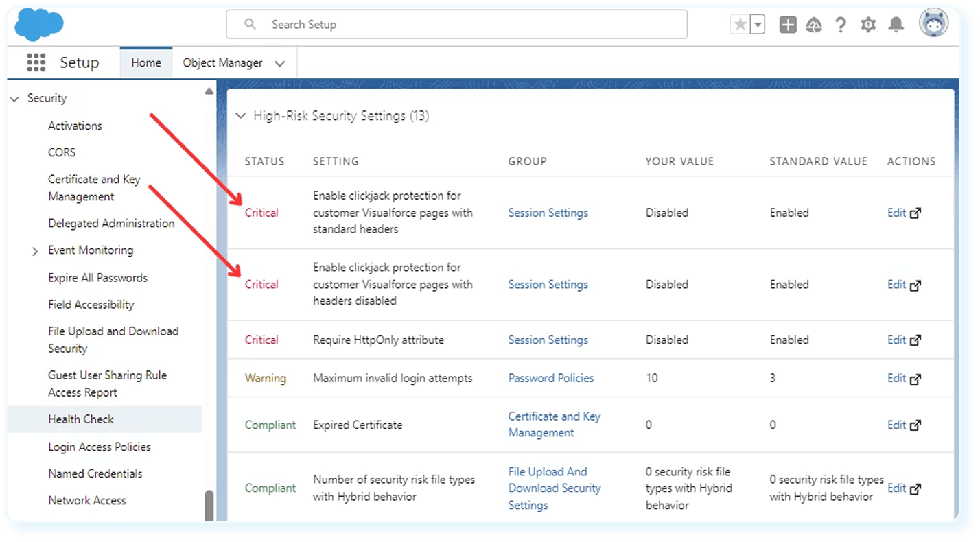Open Guest User Sharing Rule Access Report
Screen dimensions: 980x542
pyautogui.click(x=107, y=384)
